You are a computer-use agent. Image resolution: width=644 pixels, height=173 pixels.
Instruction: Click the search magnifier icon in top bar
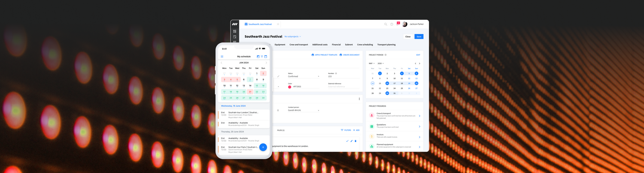click(x=386, y=24)
